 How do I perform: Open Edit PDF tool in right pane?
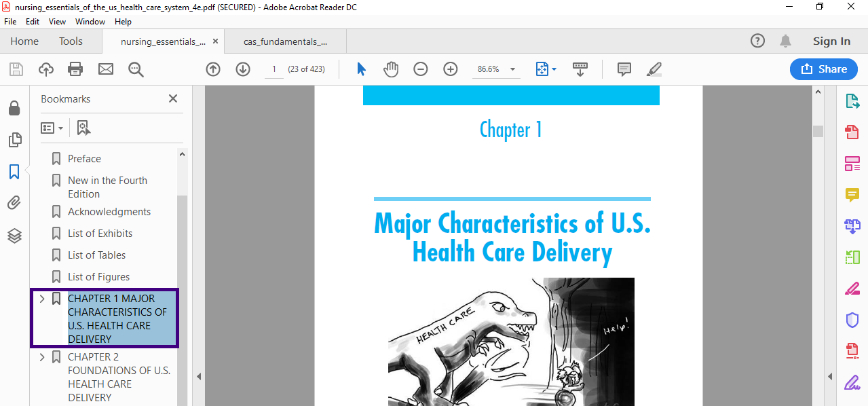pyautogui.click(x=852, y=164)
